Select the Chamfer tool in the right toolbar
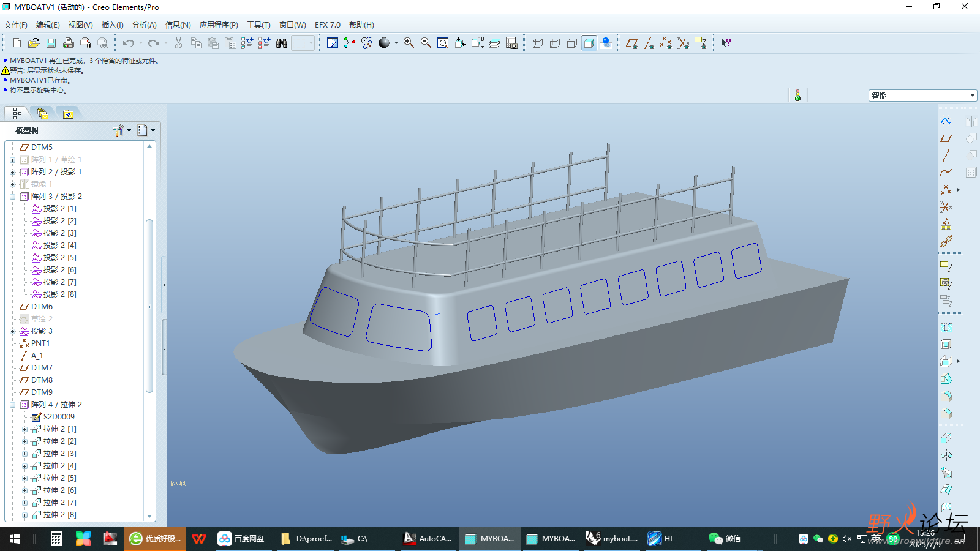This screenshot has height=551, width=980. click(946, 413)
